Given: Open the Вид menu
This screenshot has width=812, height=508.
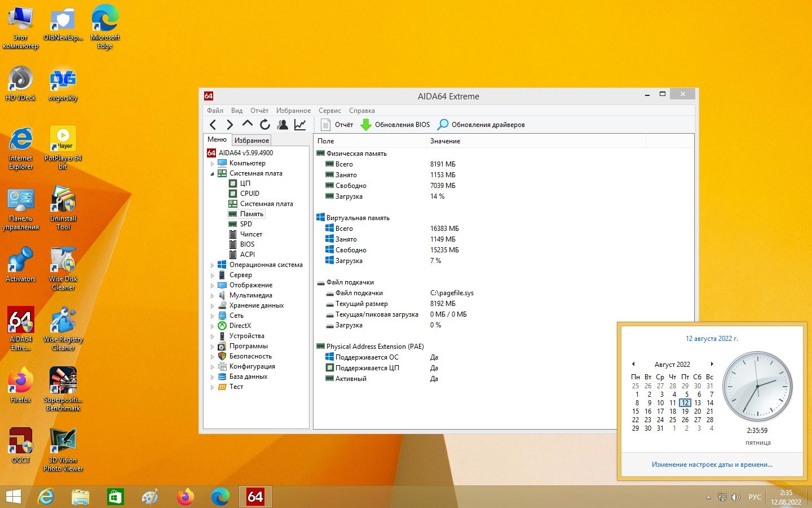Looking at the screenshot, I should (237, 111).
